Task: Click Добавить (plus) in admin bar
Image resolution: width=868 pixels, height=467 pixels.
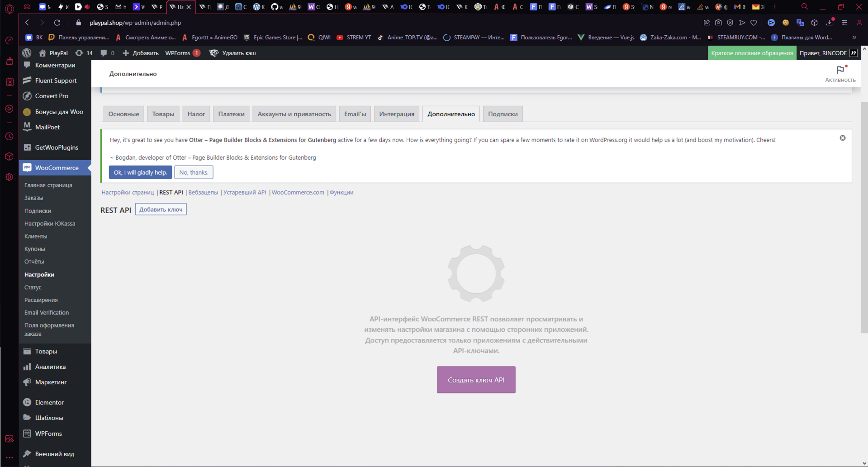Action: [141, 53]
